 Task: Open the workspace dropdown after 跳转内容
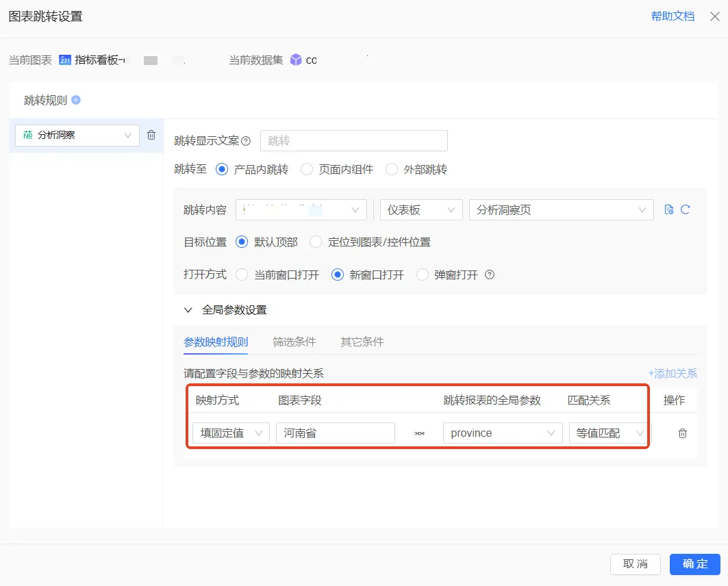click(301, 209)
